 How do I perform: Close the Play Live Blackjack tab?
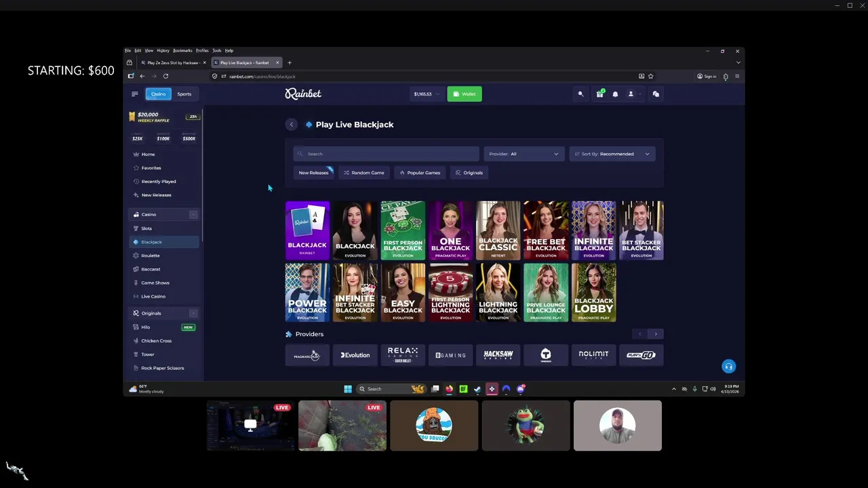click(277, 63)
